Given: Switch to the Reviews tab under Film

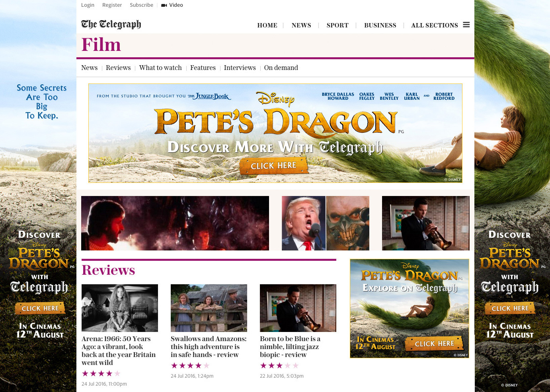Looking at the screenshot, I should point(118,68).
